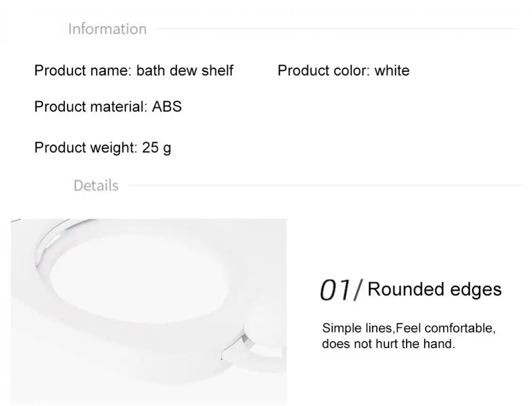
Task: Click the "bath dew shelf" name value
Action: coord(185,70)
